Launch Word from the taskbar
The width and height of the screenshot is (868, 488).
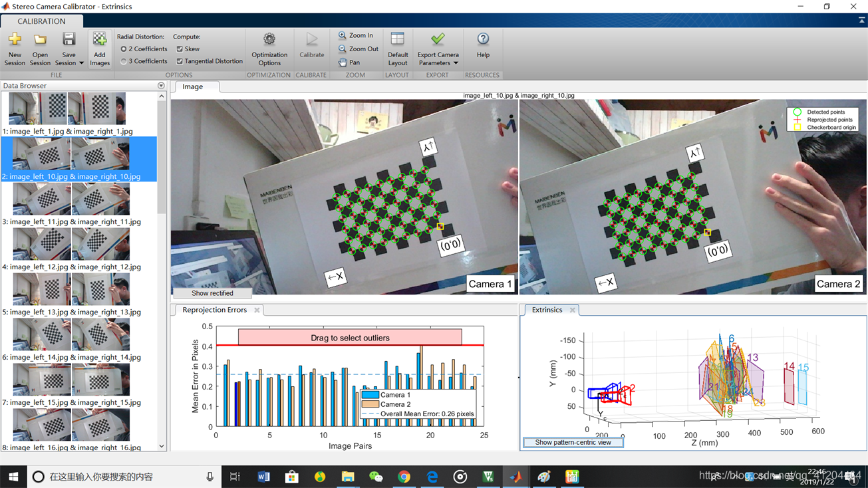coord(263,477)
